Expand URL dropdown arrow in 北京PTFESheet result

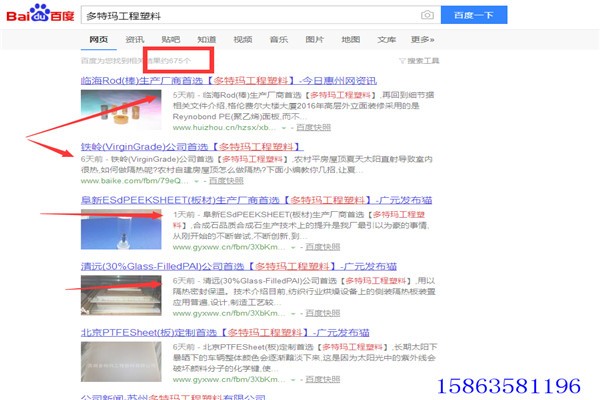pos(293,380)
